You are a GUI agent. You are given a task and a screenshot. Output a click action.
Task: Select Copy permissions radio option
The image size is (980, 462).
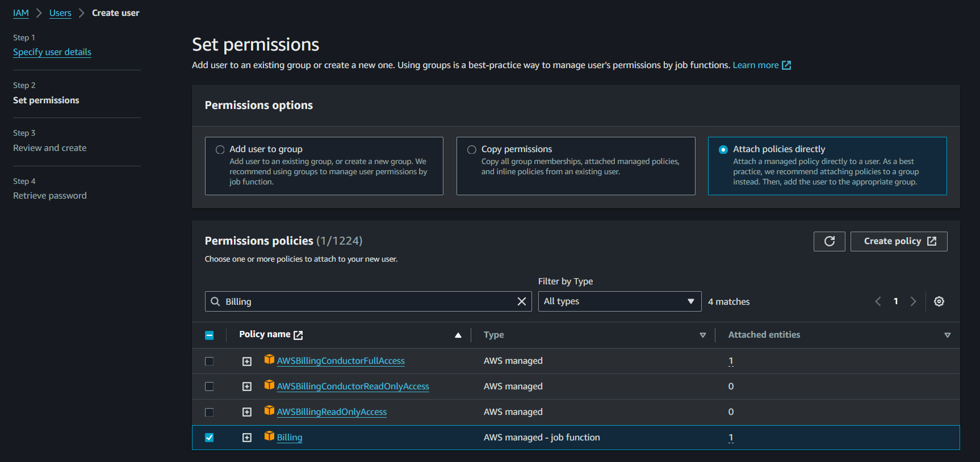(x=472, y=150)
